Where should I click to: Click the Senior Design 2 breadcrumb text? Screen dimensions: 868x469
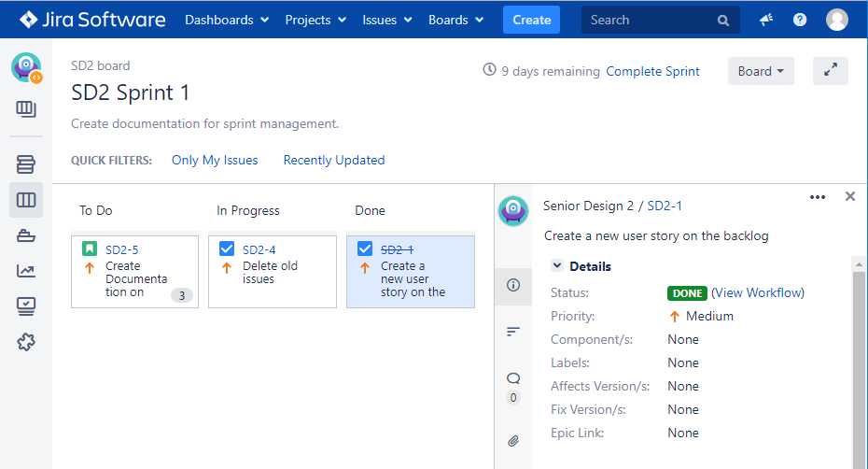588,206
